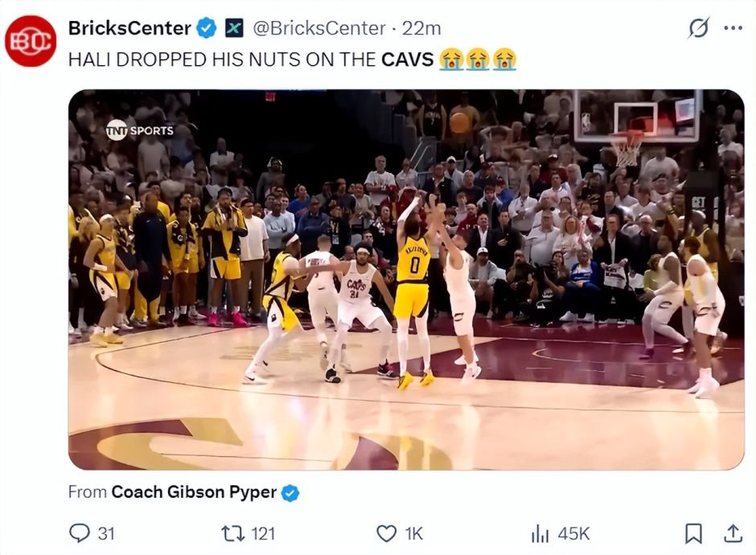Click the crying emojis in the tweet

(477, 59)
